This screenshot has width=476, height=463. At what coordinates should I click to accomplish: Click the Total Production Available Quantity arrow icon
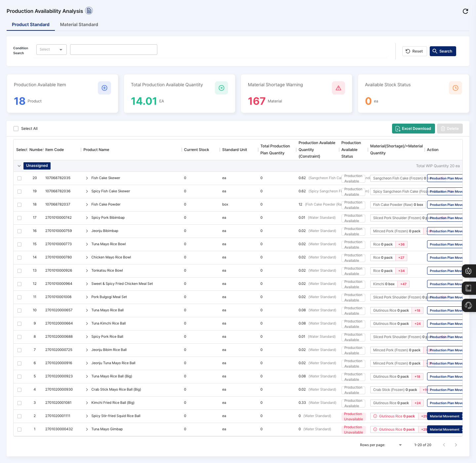coord(221,88)
